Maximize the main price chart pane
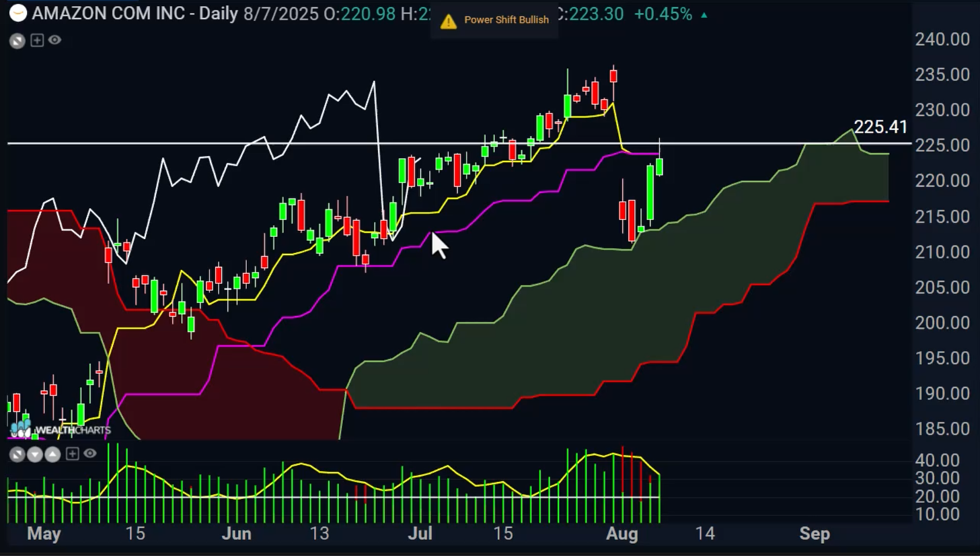 (17, 41)
